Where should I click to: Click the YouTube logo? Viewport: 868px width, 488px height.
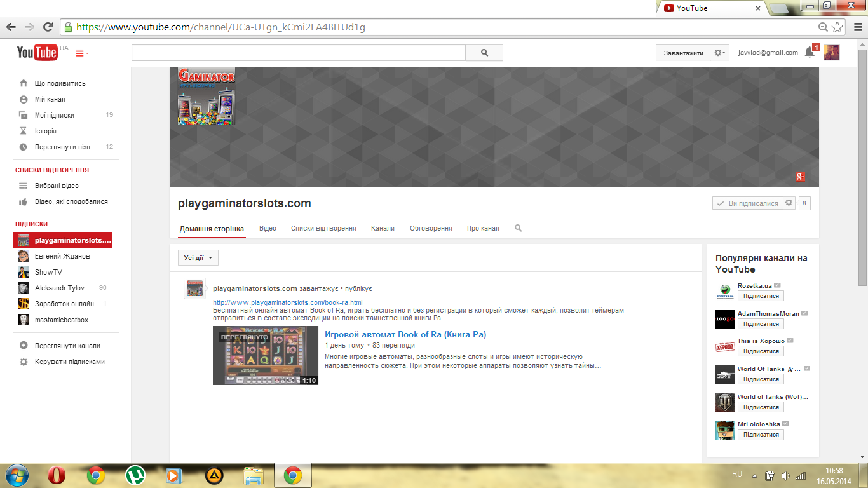37,53
